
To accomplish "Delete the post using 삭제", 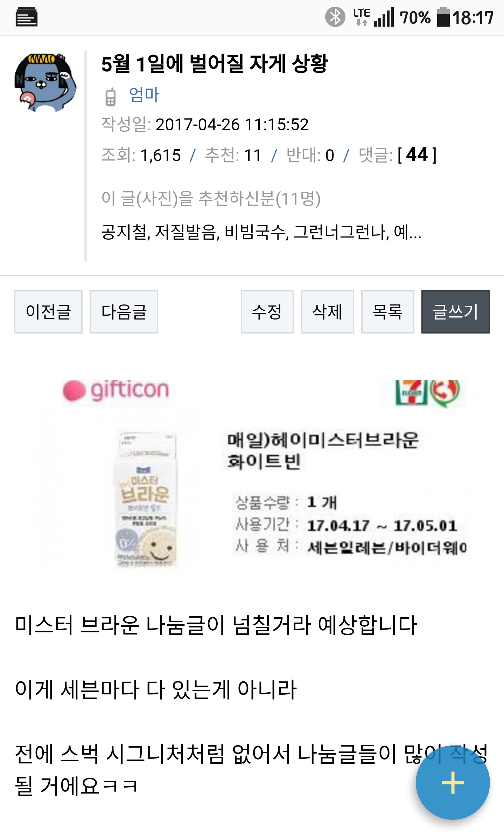I will tap(327, 311).
